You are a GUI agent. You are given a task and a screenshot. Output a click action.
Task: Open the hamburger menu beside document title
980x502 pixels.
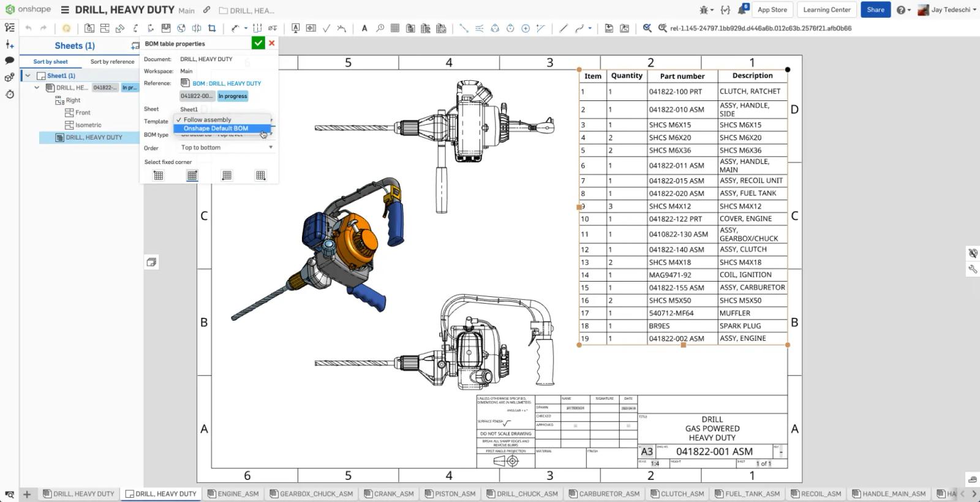coord(65,10)
